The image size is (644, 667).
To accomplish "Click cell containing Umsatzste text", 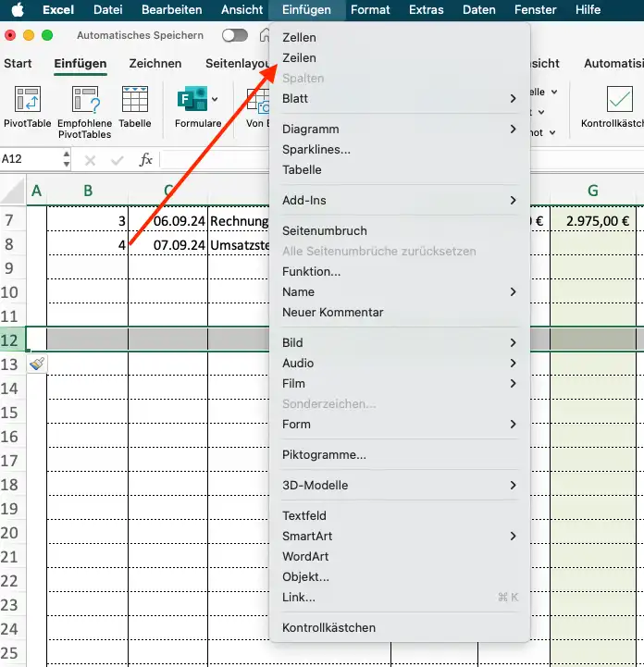I will pyautogui.click(x=239, y=244).
